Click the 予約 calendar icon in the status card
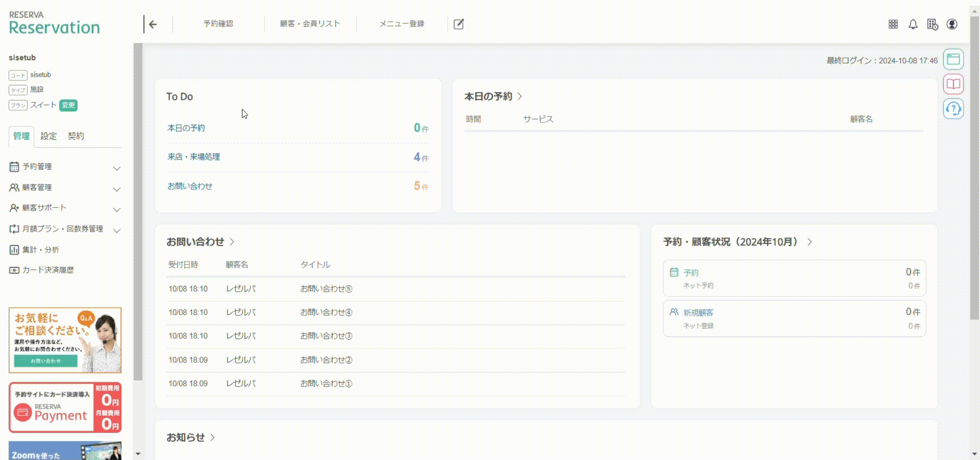This screenshot has height=460, width=980. 674,272
